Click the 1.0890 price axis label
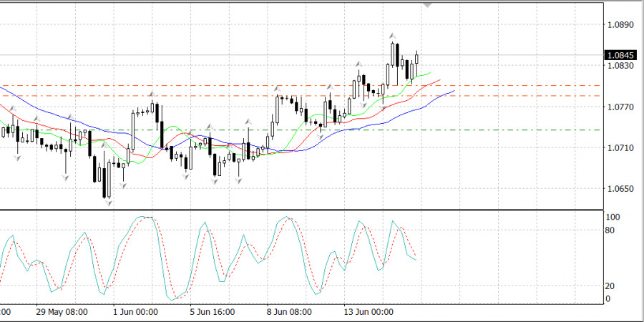Viewport: 644px width, 322px height. (620, 25)
